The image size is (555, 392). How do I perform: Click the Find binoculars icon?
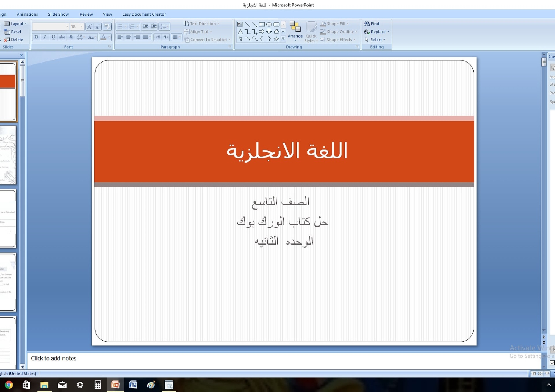(367, 24)
